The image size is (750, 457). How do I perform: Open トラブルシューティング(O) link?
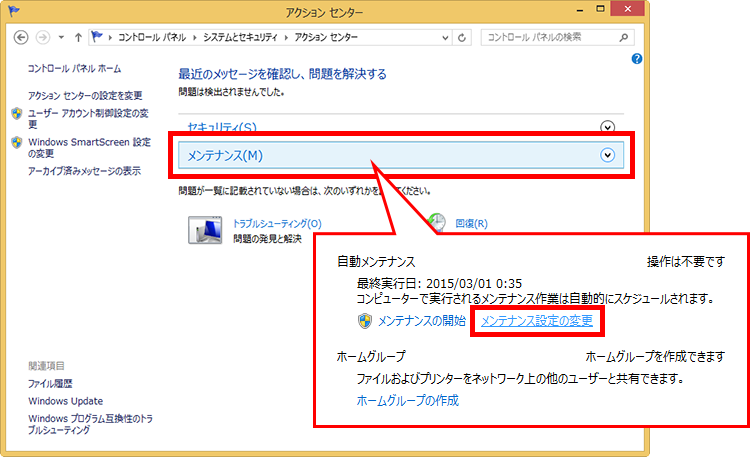click(x=277, y=223)
